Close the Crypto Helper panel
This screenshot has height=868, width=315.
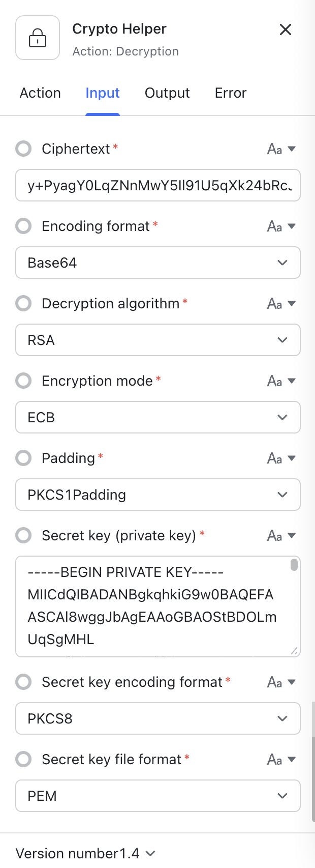pyautogui.click(x=286, y=30)
